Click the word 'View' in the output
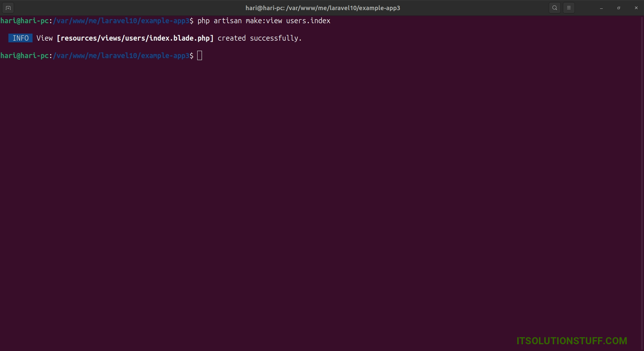This screenshot has width=644, height=351. 45,38
